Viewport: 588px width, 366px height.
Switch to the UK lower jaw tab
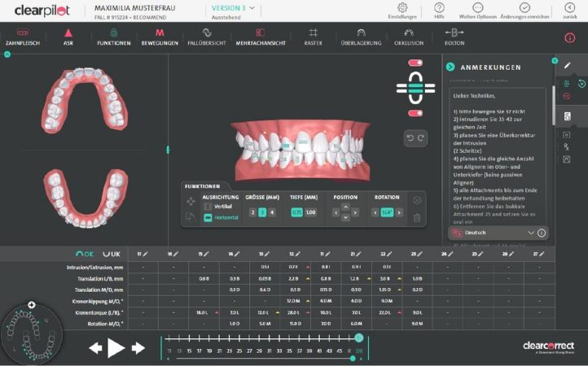point(111,254)
